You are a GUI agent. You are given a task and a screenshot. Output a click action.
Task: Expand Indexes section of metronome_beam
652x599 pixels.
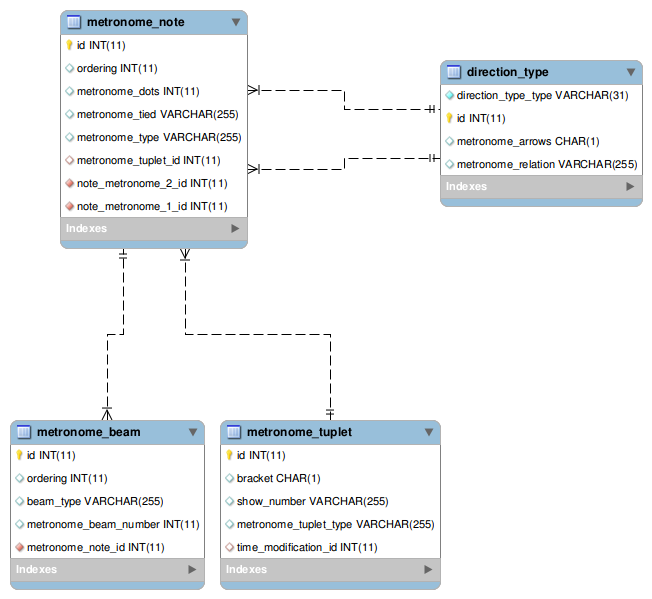point(192,569)
